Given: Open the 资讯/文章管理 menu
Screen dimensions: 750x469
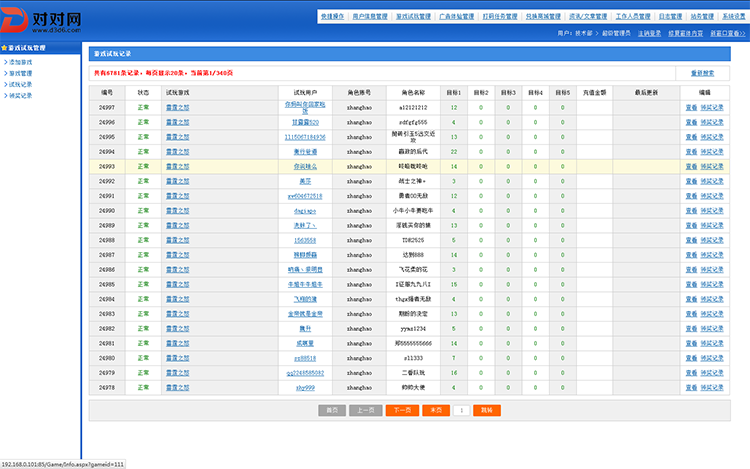Looking at the screenshot, I should (588, 16).
